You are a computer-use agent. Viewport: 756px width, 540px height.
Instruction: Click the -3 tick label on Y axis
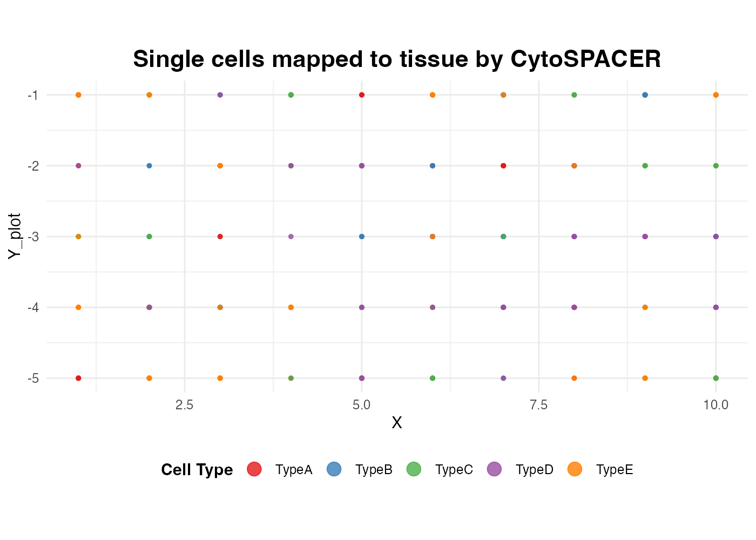coord(32,237)
